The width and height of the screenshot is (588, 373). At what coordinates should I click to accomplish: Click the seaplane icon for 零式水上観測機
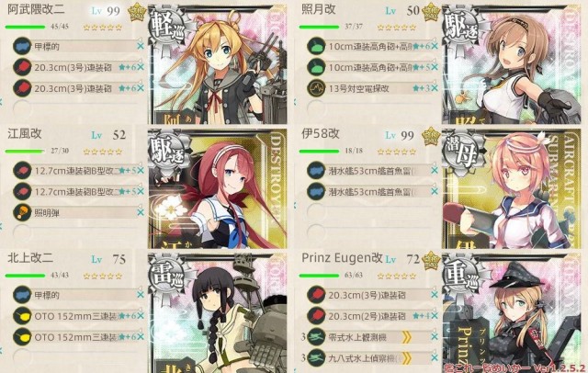[316, 337]
